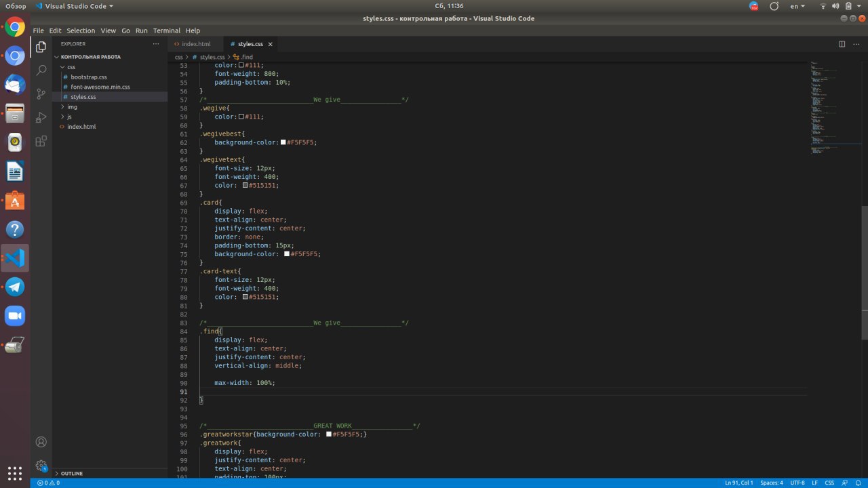Screen dimensions: 868x488
Task: Click the Spaces: 4 indentation button
Action: coord(771,483)
